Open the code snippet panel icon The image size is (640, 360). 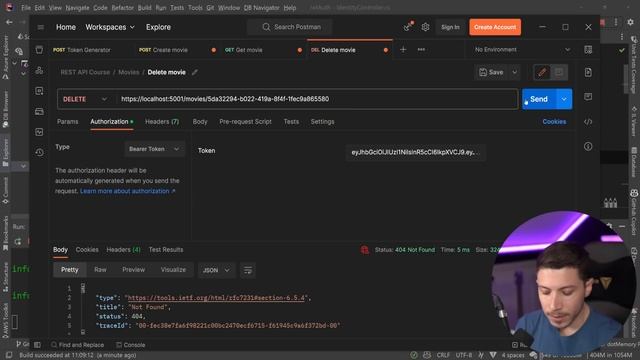(588, 122)
